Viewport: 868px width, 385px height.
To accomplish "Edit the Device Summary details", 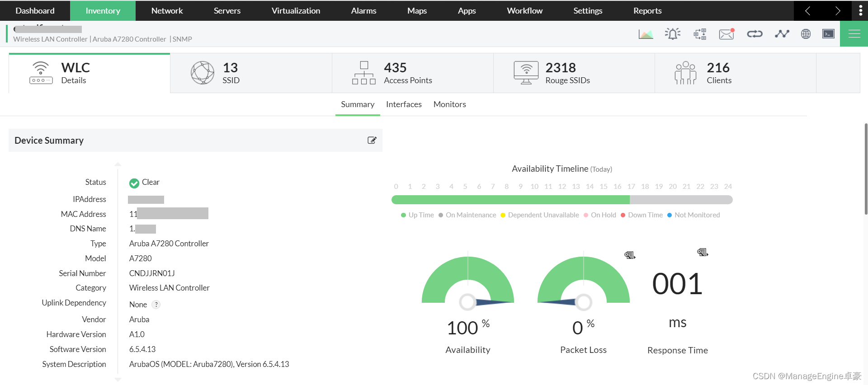I will [x=372, y=140].
